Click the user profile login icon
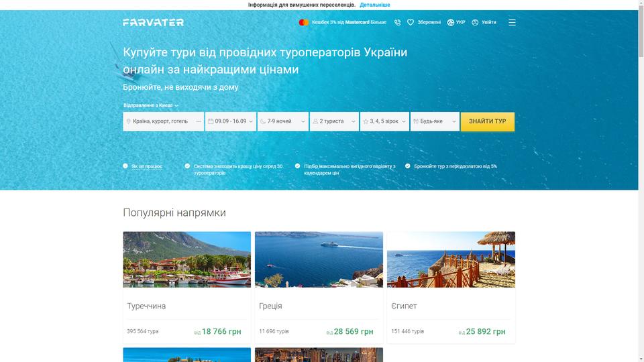This screenshot has width=644, height=362. (475, 23)
